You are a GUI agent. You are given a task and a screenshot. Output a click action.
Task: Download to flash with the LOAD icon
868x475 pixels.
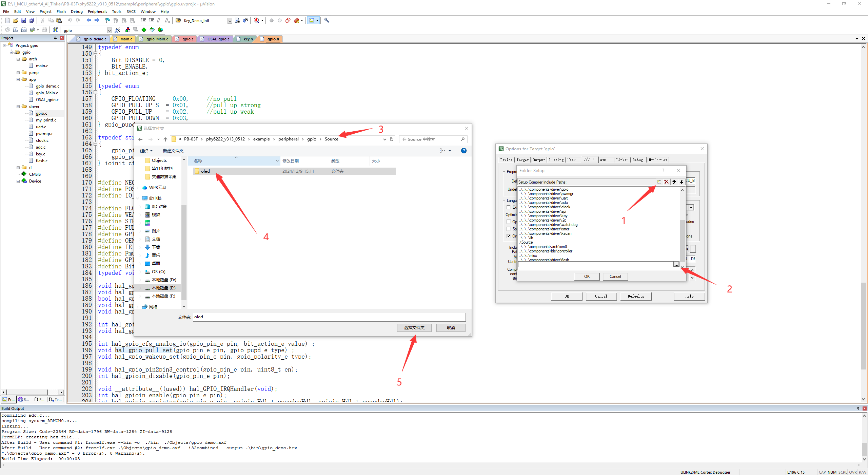(x=55, y=30)
